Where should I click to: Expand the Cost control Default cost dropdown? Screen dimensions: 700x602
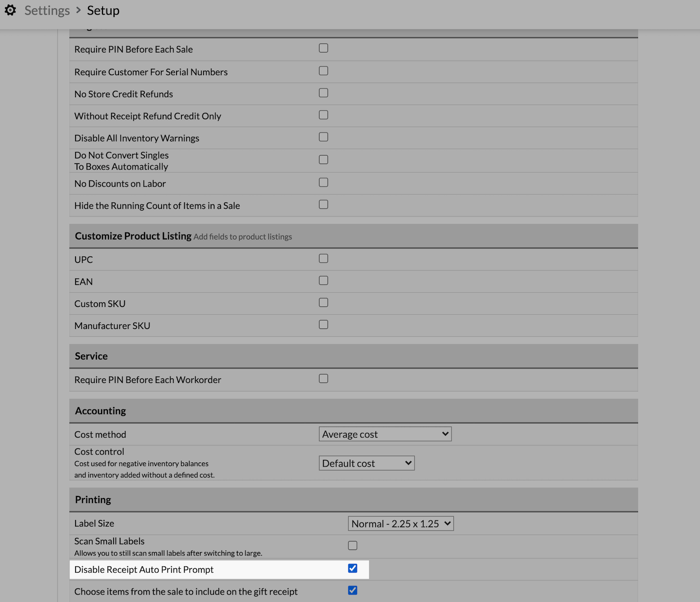366,463
